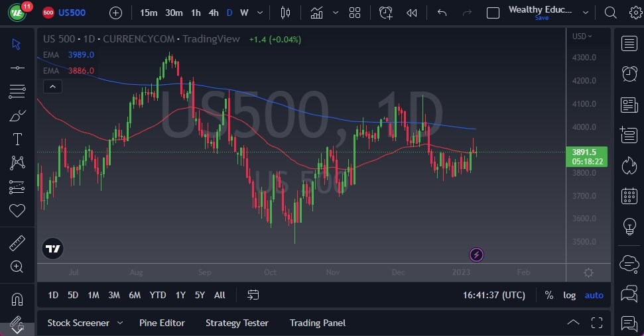This screenshot has width=644, height=336.
Task: Switch to the Strategy Tester tab
Action: (237, 323)
